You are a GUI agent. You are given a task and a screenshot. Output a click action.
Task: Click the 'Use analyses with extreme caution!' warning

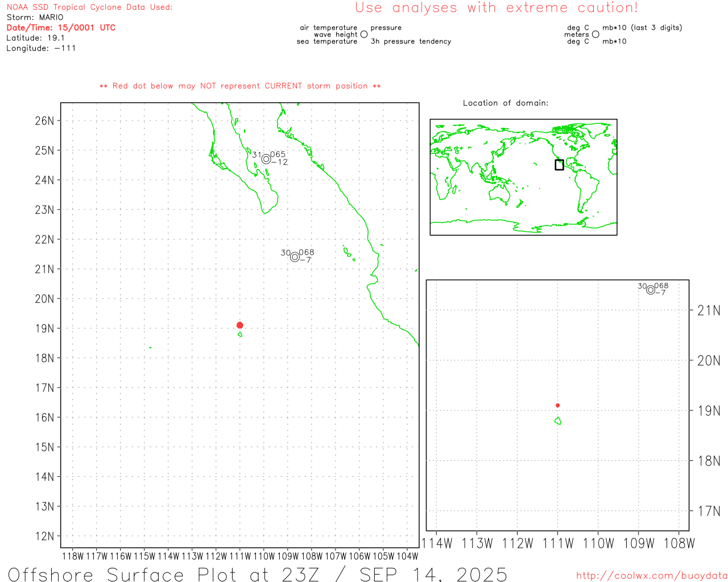tap(497, 8)
